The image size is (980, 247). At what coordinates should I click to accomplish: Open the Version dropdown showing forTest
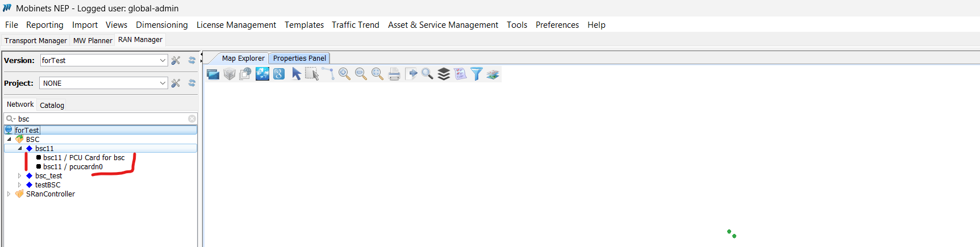click(162, 60)
